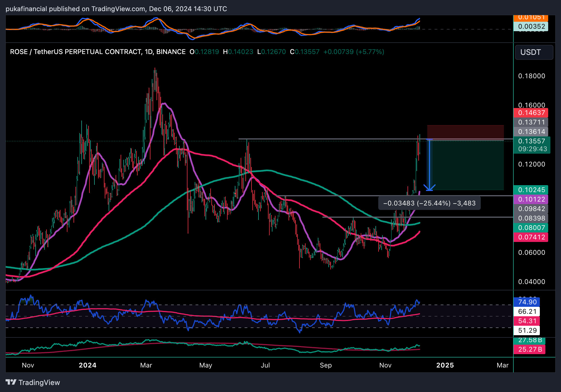The image size is (561, 392).
Task: Click the high value H0.14023 in header
Action: click(238, 52)
